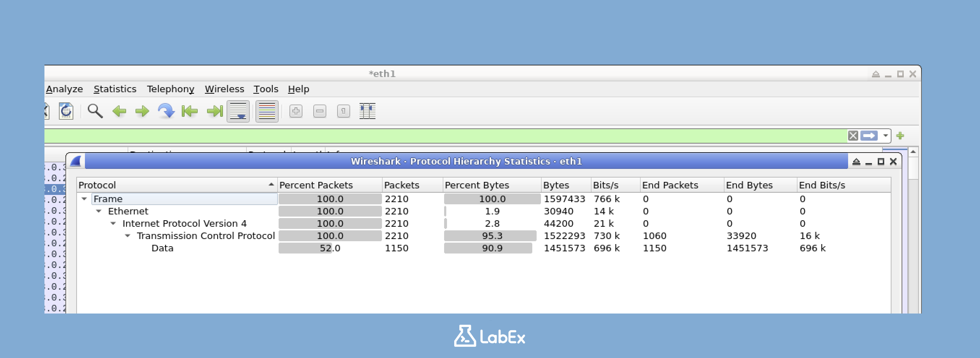Open the Telephony menu
The image size is (980, 358).
pyautogui.click(x=171, y=89)
